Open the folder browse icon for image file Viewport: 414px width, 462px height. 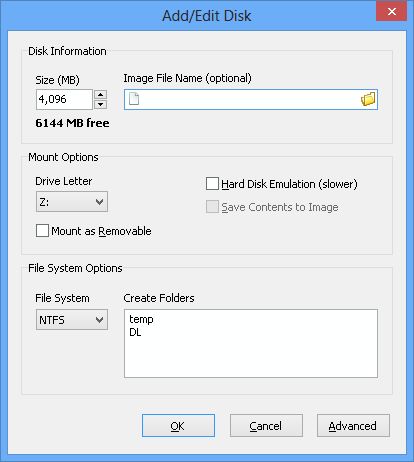[368, 99]
